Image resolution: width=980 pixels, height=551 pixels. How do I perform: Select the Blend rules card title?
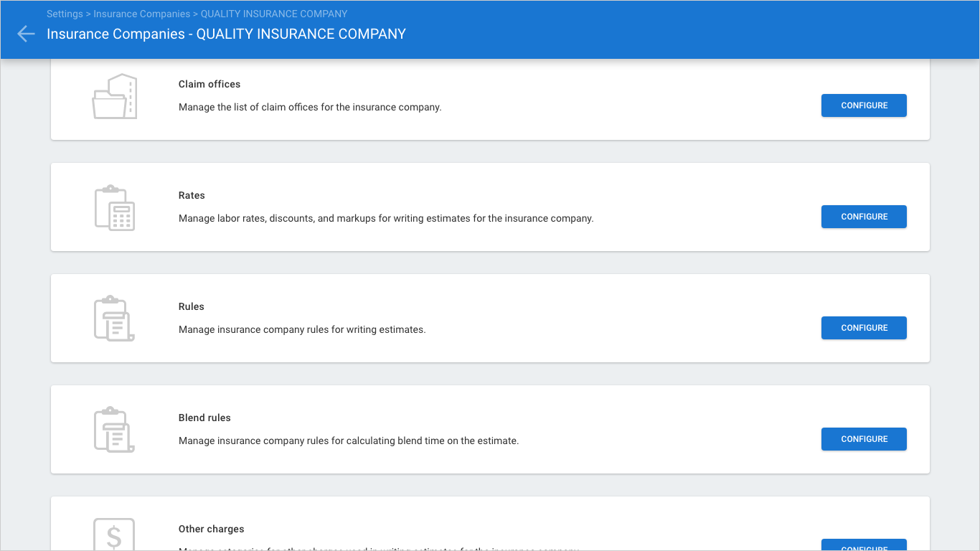point(204,418)
